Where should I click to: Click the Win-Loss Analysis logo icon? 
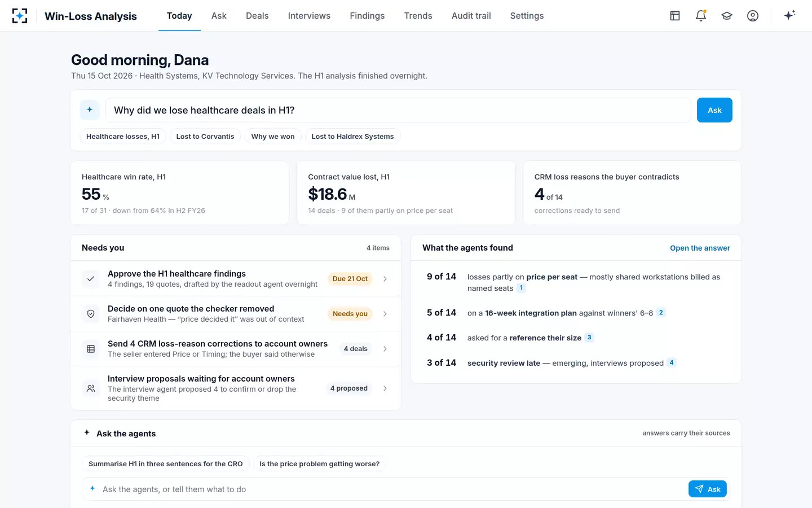click(20, 16)
